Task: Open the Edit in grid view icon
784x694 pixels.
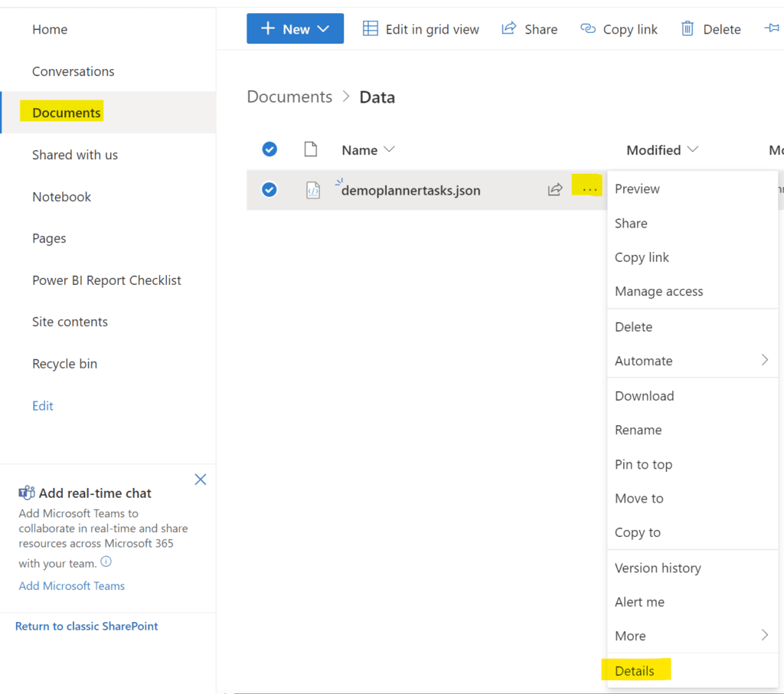Action: click(371, 28)
